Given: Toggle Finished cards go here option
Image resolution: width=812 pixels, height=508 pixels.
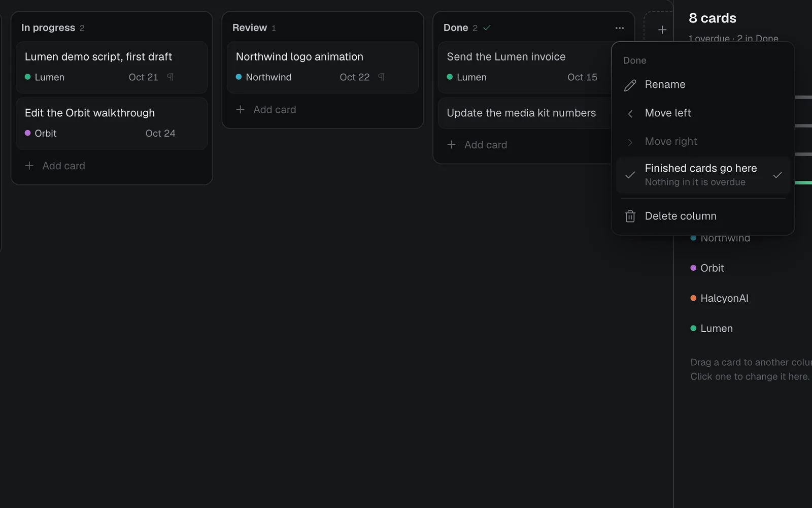Looking at the screenshot, I should [x=703, y=175].
